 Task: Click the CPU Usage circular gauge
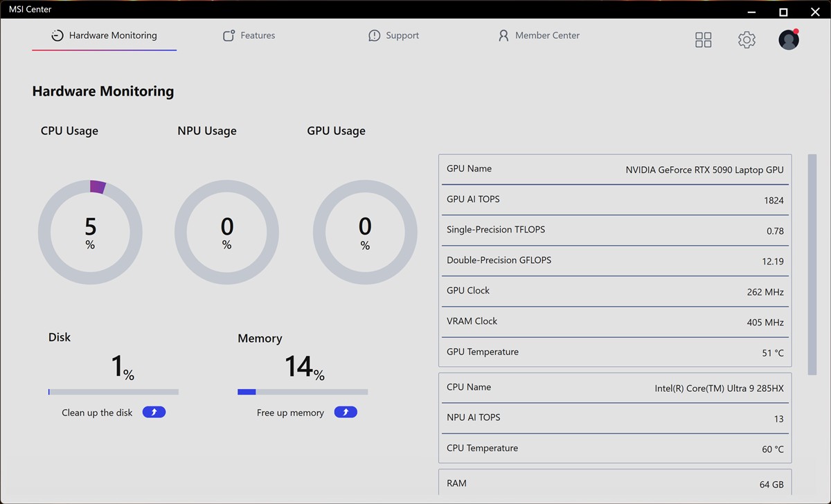[x=90, y=233]
